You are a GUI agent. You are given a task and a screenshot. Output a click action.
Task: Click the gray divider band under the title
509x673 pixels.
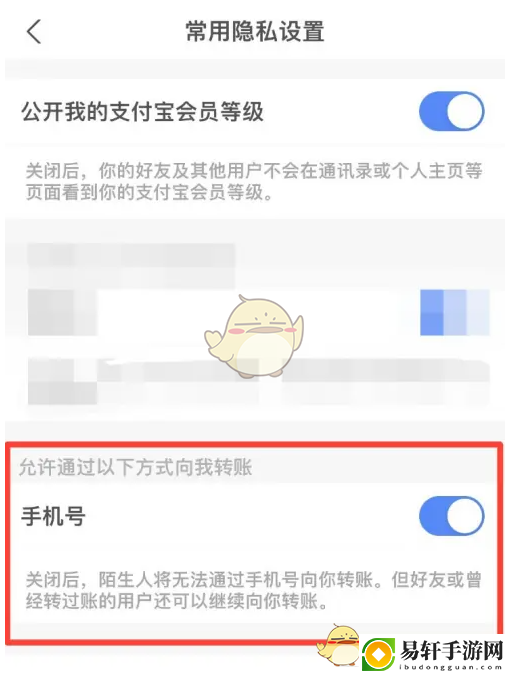point(254,69)
